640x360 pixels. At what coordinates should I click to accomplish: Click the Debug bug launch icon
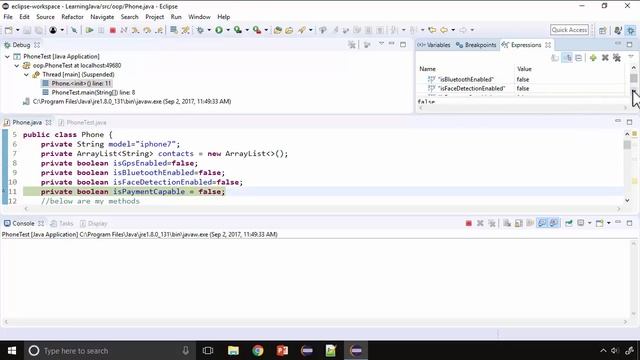[x=200, y=30]
